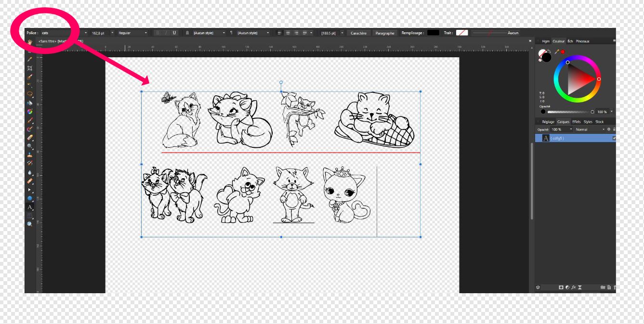The width and height of the screenshot is (644, 324).
Task: Click the adjustment layer icon
Action: 567,287
